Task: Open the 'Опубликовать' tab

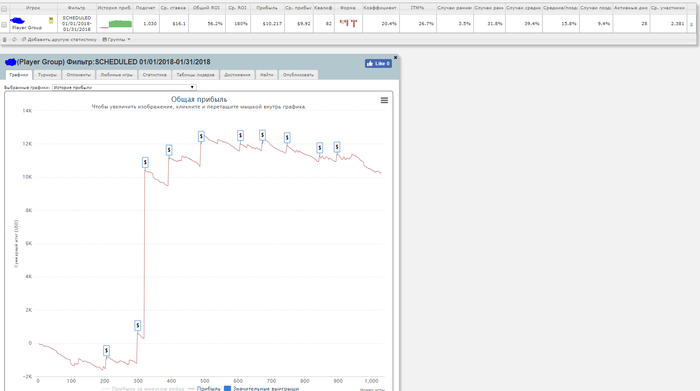Action: click(x=298, y=75)
